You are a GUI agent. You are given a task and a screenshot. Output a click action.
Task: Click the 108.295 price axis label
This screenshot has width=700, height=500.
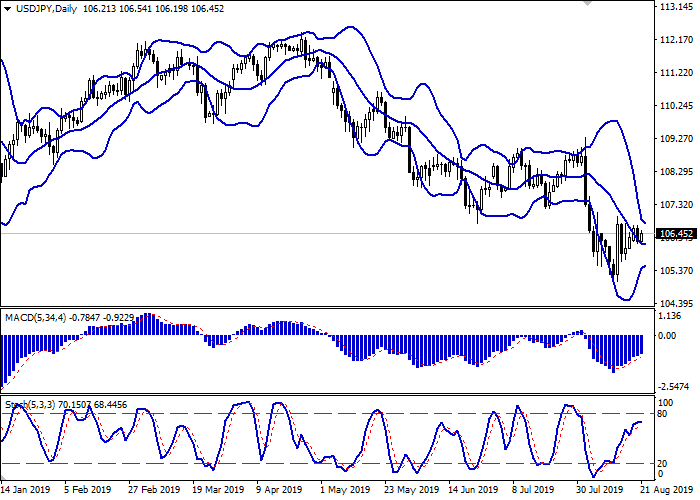click(x=676, y=172)
